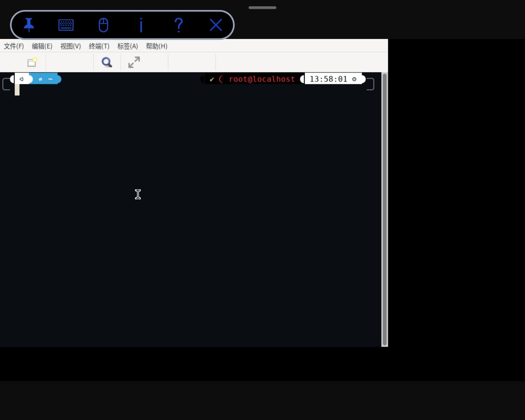Screen dimensions: 525x420
Task: Show connection info via the i icon
Action: 141,25
